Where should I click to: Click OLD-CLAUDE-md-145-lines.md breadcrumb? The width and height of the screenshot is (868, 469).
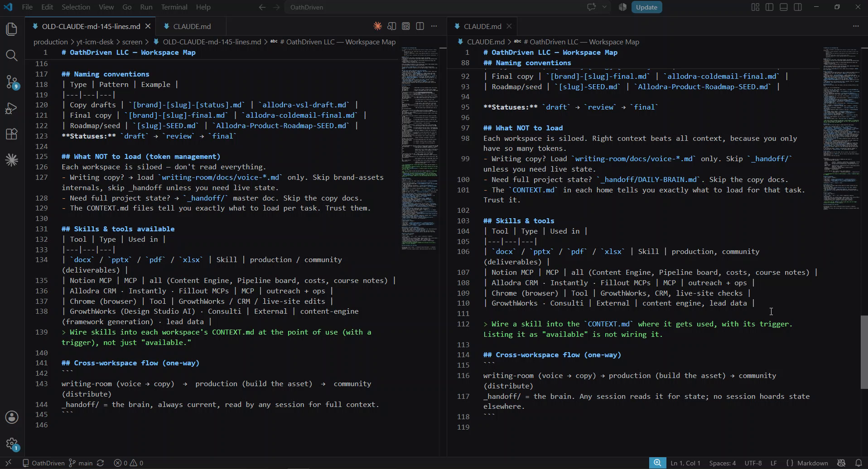click(212, 42)
